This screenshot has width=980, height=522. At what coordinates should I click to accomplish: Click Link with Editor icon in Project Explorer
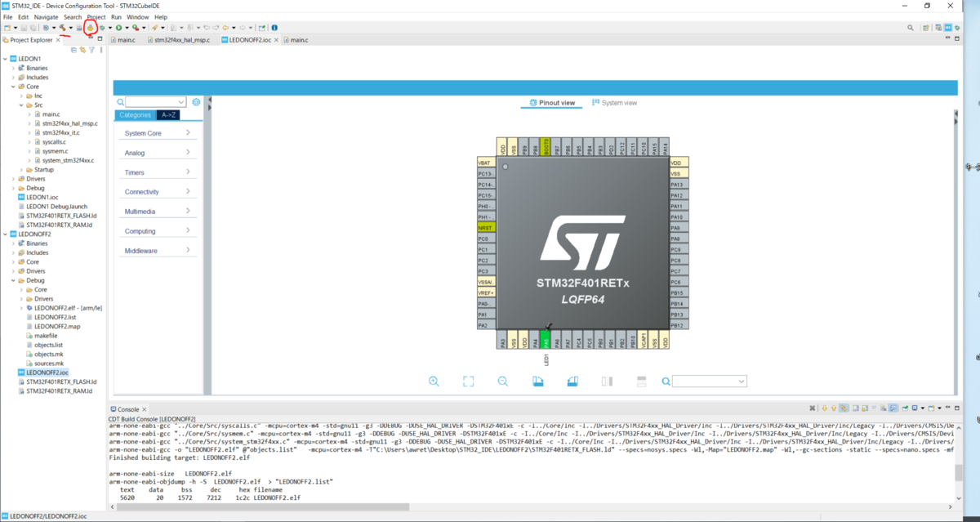[82, 50]
